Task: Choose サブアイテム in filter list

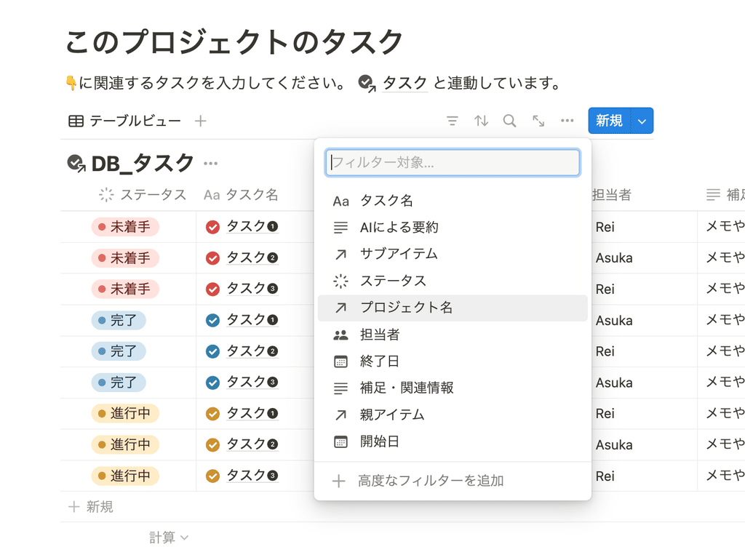Action: pos(453,254)
